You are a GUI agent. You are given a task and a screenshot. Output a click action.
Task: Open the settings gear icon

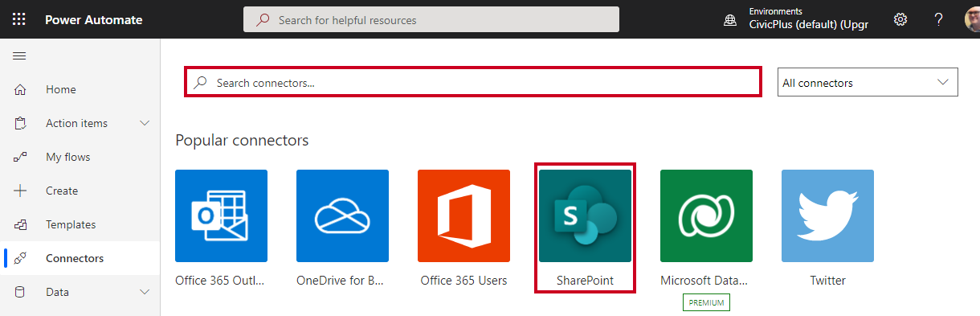900,19
